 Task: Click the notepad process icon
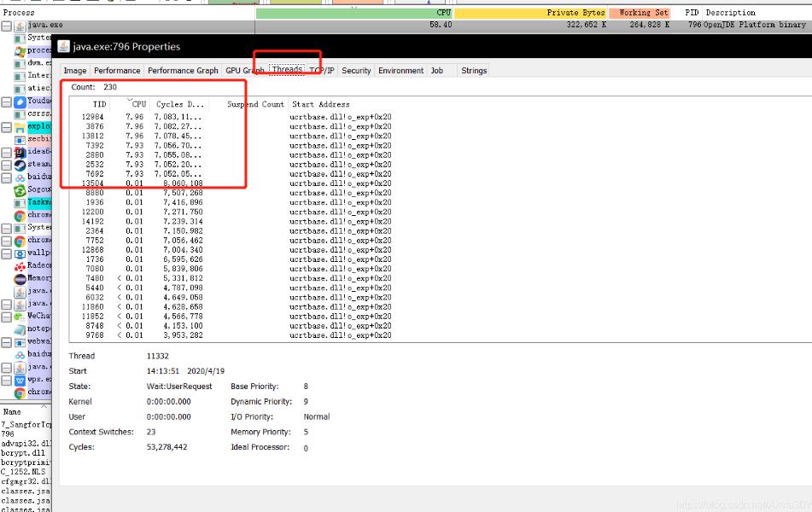[x=20, y=329]
